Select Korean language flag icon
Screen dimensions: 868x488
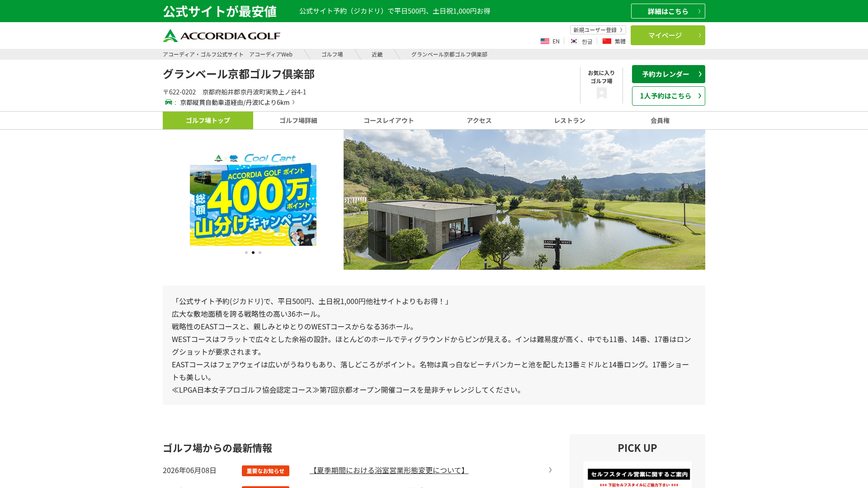point(574,41)
